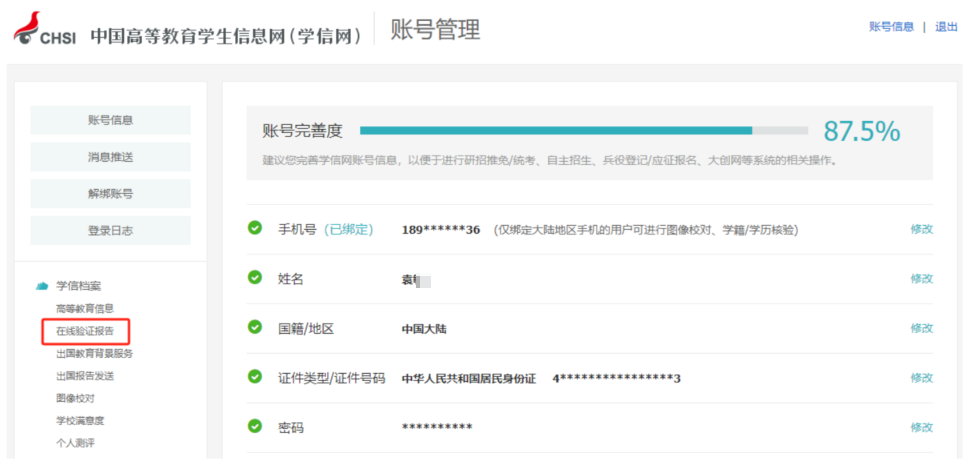The image size is (969, 466).
Task: Click 修改 in the 姓名 row
Action: pyautogui.click(x=921, y=279)
